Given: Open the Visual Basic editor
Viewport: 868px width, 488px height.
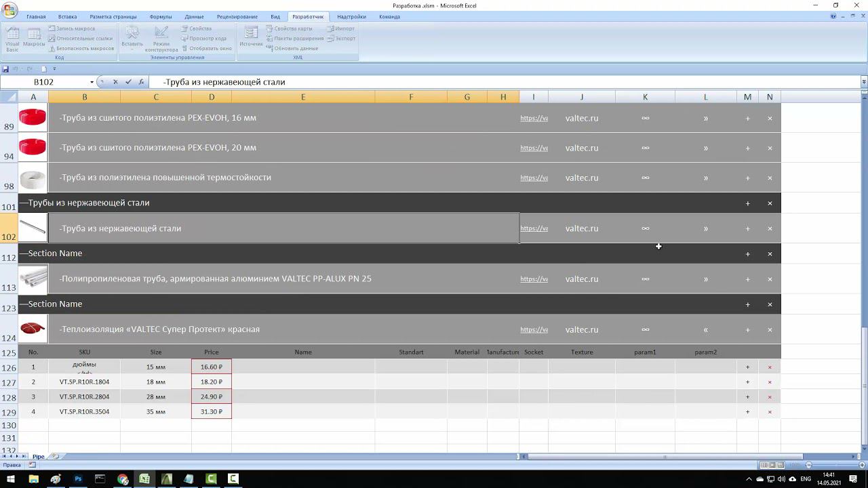Looking at the screenshot, I should (12, 39).
